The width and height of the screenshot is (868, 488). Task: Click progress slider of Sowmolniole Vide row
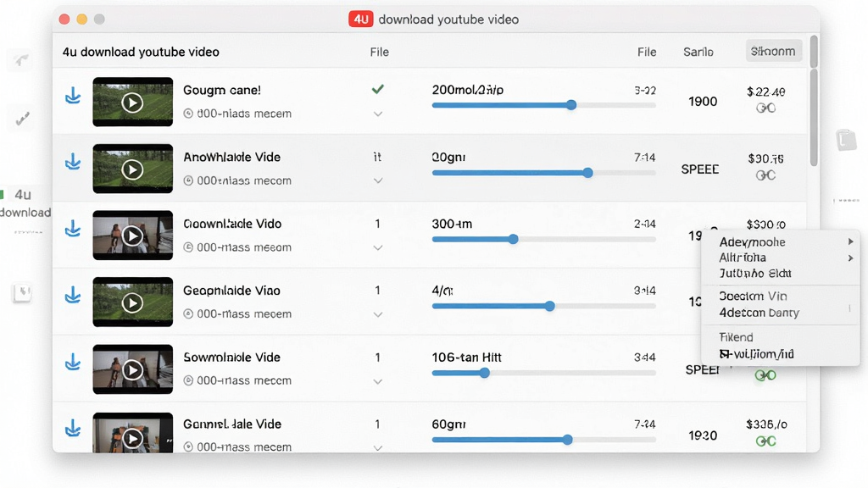(x=543, y=373)
